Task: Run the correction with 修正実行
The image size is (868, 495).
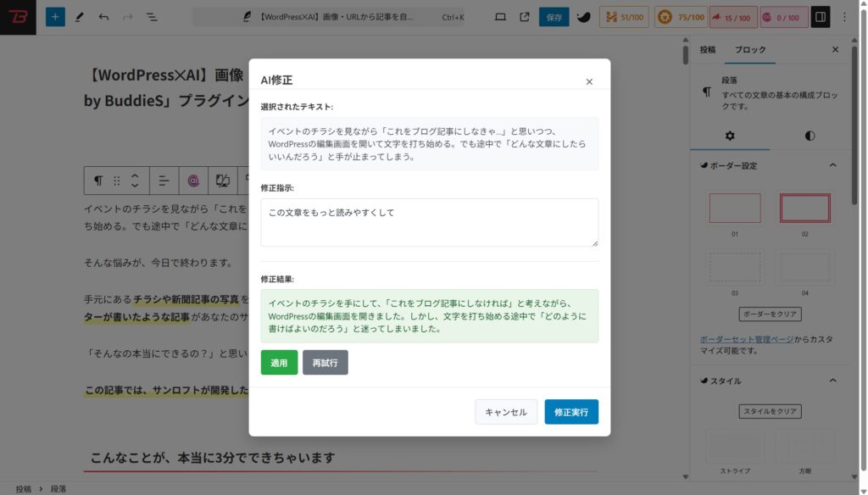Action: tap(571, 412)
